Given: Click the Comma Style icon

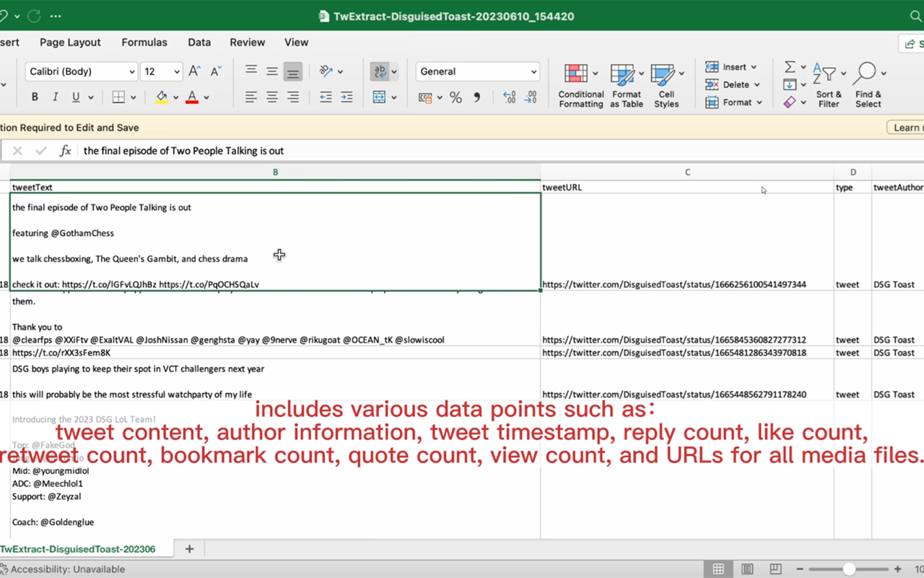Looking at the screenshot, I should [x=476, y=97].
